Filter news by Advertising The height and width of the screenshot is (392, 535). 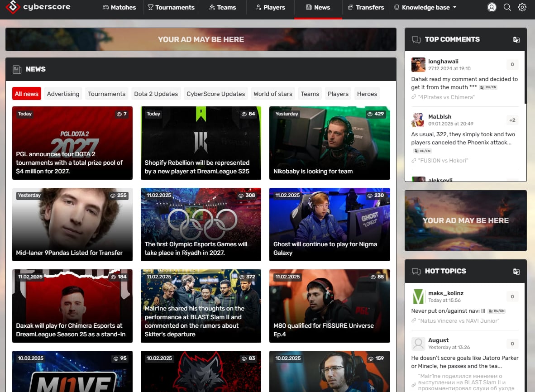click(x=63, y=94)
